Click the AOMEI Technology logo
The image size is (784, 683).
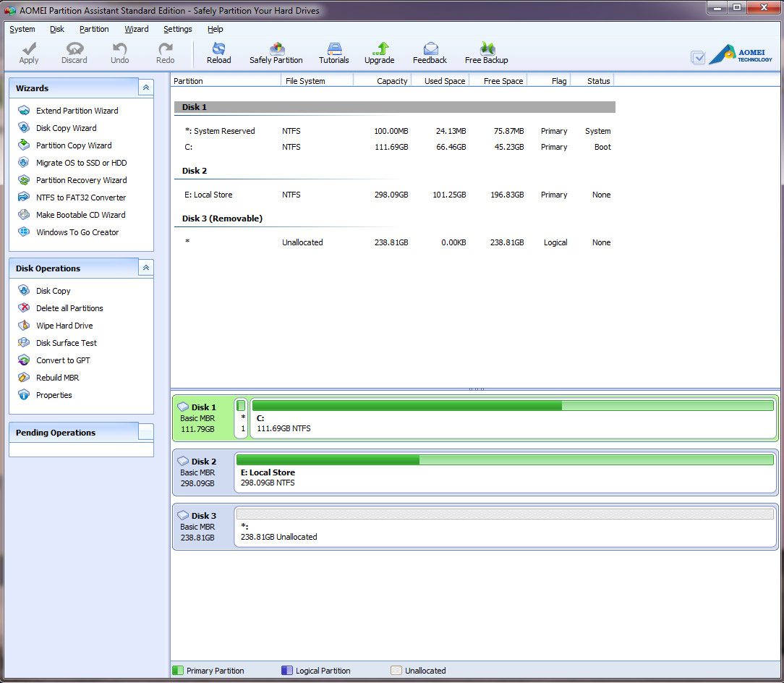741,54
